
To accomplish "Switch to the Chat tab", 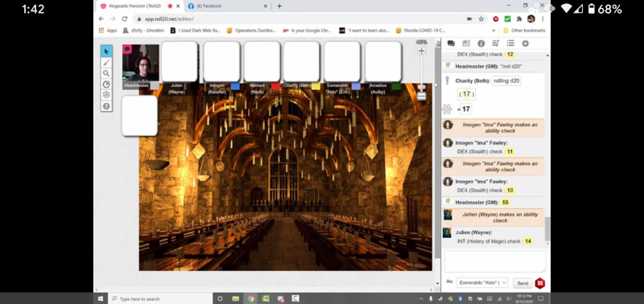I will 451,43.
